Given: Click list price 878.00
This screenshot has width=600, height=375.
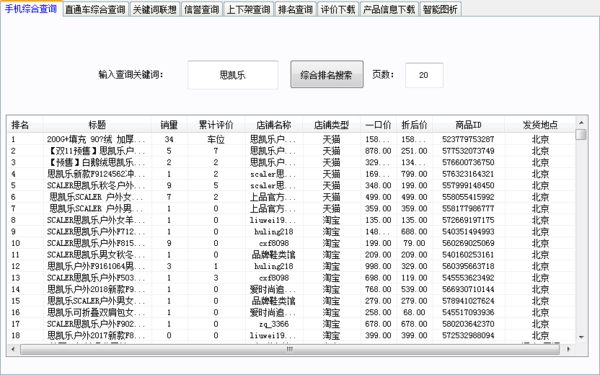Looking at the screenshot, I should (378, 151).
